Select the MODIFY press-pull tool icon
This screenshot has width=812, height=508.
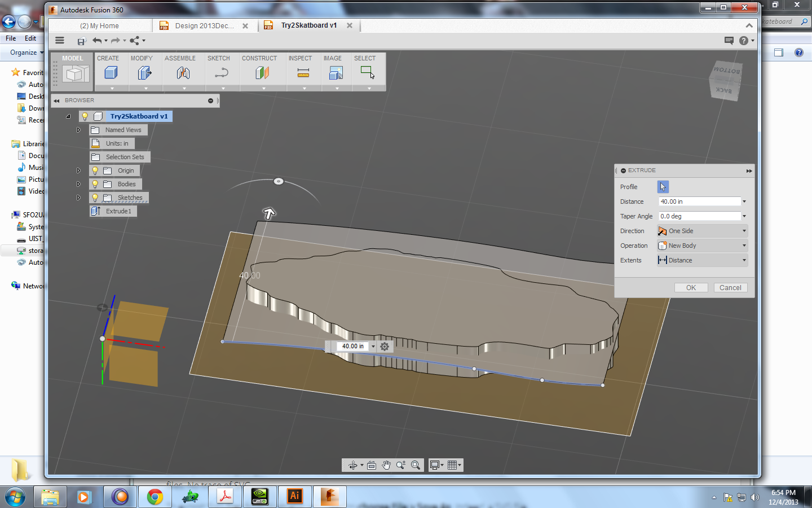[144, 73]
